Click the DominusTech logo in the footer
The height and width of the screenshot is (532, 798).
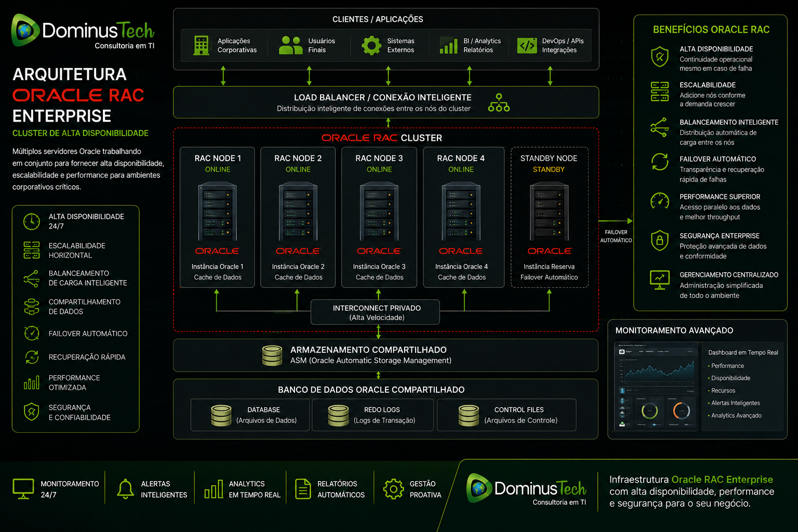point(526,489)
